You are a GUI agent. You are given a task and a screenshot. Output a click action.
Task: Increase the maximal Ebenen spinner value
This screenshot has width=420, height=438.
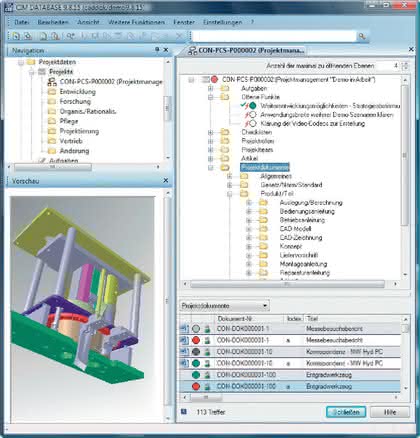[405, 63]
